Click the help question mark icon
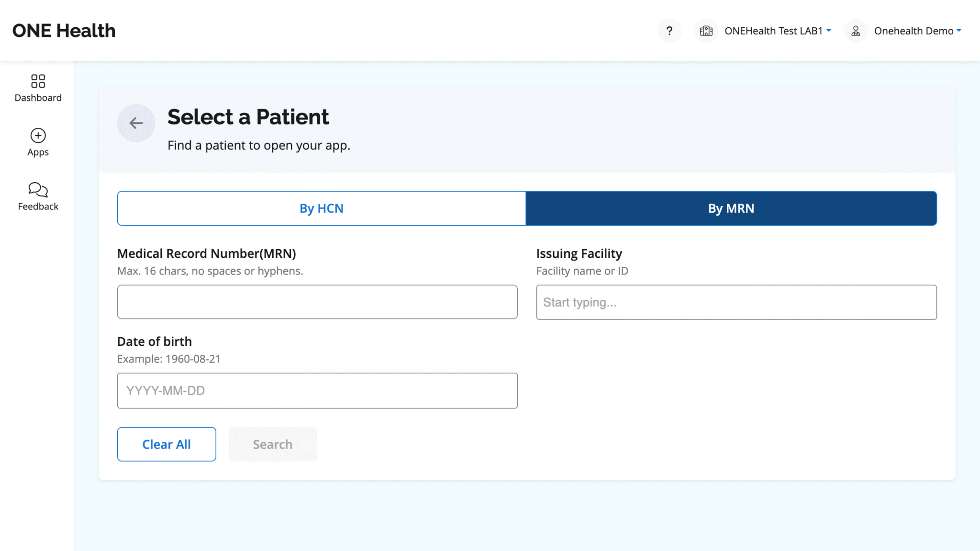Image resolution: width=980 pixels, height=551 pixels. point(669,30)
